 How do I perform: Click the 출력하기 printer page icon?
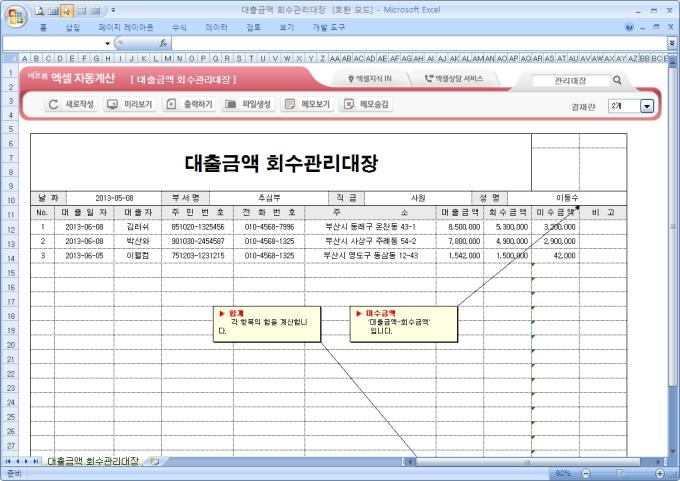[x=171, y=104]
